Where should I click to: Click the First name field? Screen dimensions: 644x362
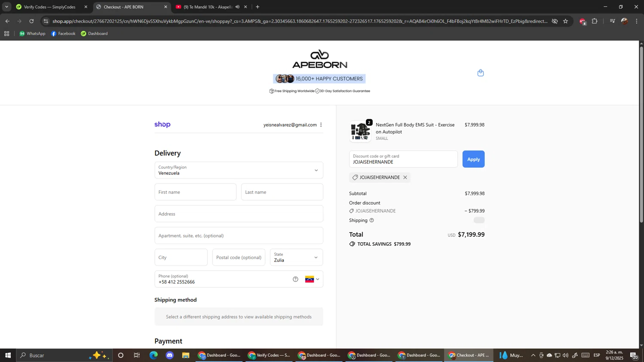(x=195, y=192)
